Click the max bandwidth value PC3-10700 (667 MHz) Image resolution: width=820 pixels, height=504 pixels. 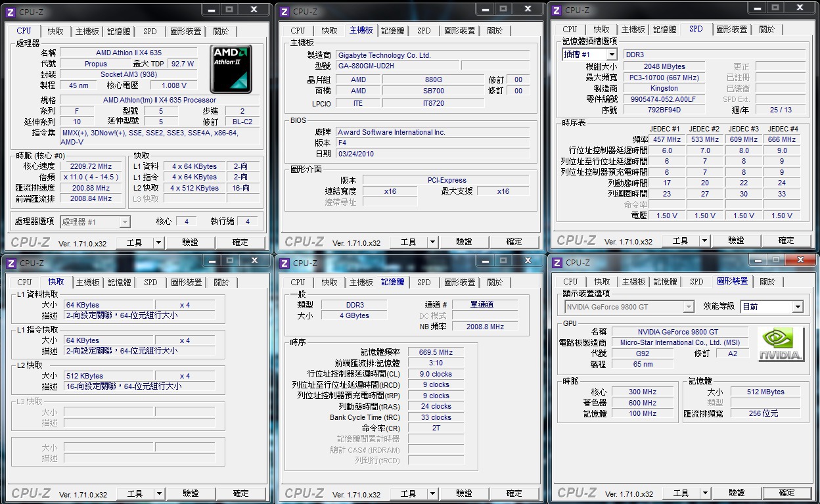[x=664, y=78]
